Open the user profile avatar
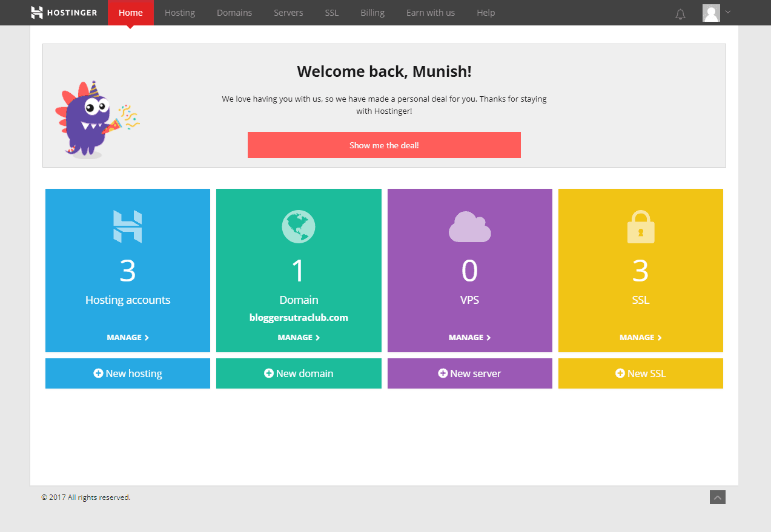The height and width of the screenshot is (532, 771). point(711,13)
